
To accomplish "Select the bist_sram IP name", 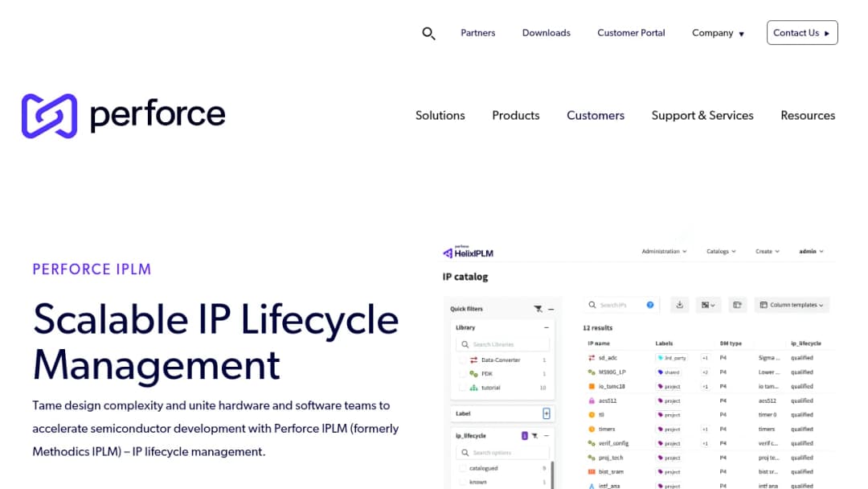I will (x=611, y=472).
